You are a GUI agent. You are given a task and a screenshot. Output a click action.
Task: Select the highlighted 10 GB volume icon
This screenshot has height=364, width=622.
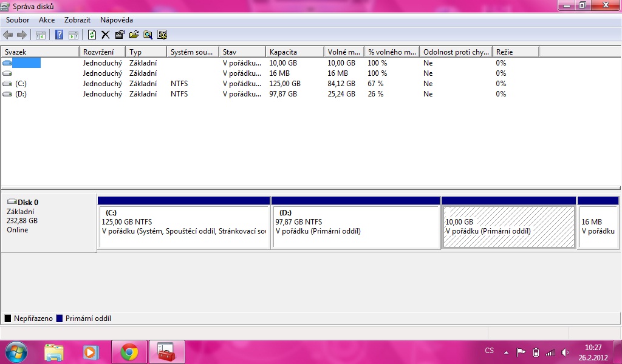pos(7,63)
